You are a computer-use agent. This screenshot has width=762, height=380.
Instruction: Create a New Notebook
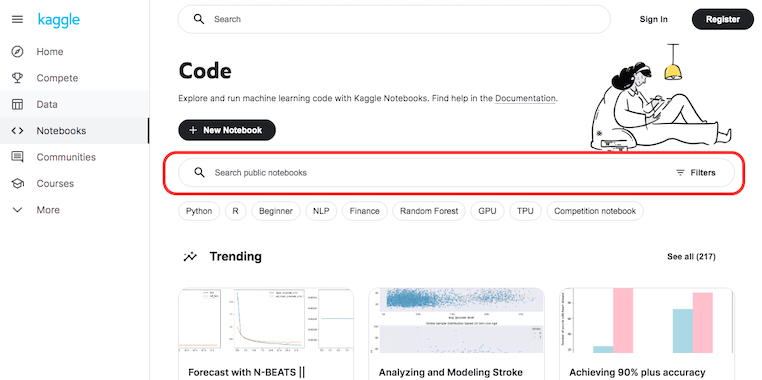(227, 130)
